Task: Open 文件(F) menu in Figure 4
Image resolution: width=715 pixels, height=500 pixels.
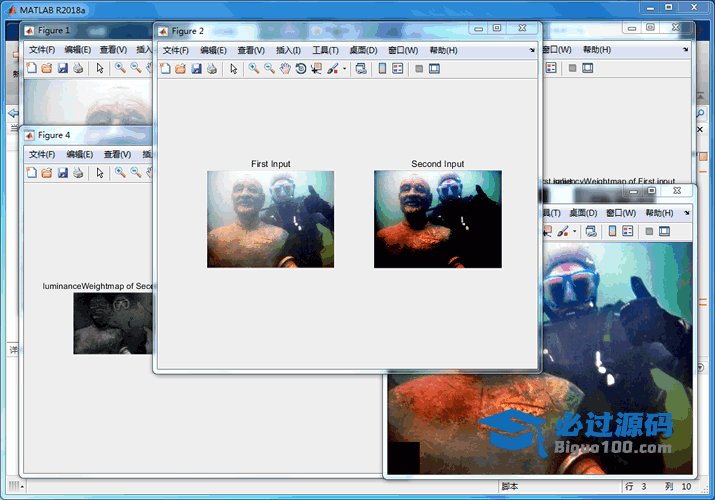Action: (42, 155)
